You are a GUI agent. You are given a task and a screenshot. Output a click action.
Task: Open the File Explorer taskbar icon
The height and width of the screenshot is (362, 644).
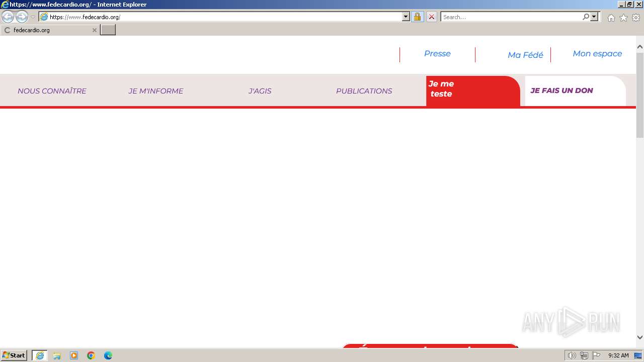click(x=57, y=355)
